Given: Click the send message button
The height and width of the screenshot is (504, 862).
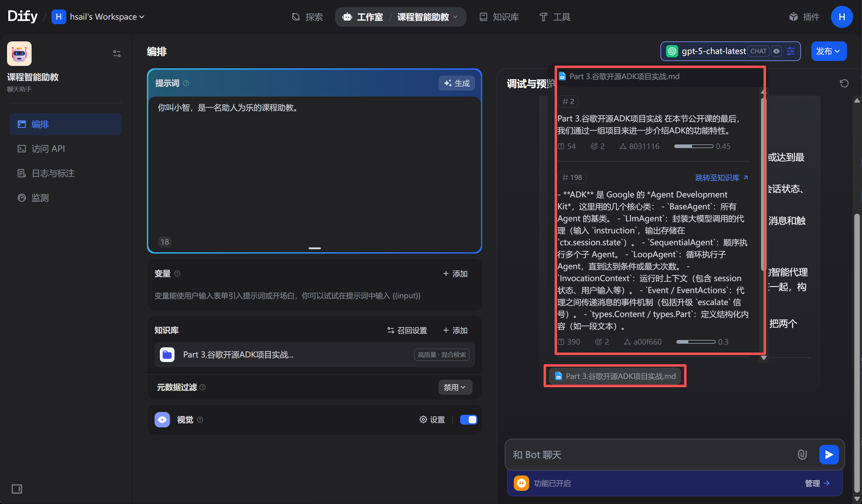Looking at the screenshot, I should tap(829, 455).
